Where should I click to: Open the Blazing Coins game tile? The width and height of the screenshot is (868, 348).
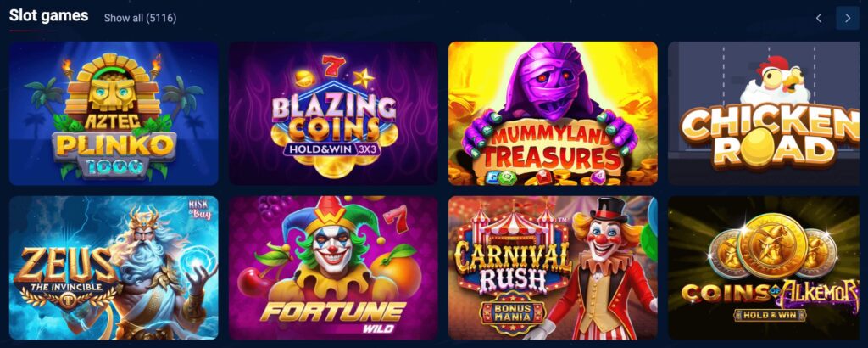(x=333, y=113)
